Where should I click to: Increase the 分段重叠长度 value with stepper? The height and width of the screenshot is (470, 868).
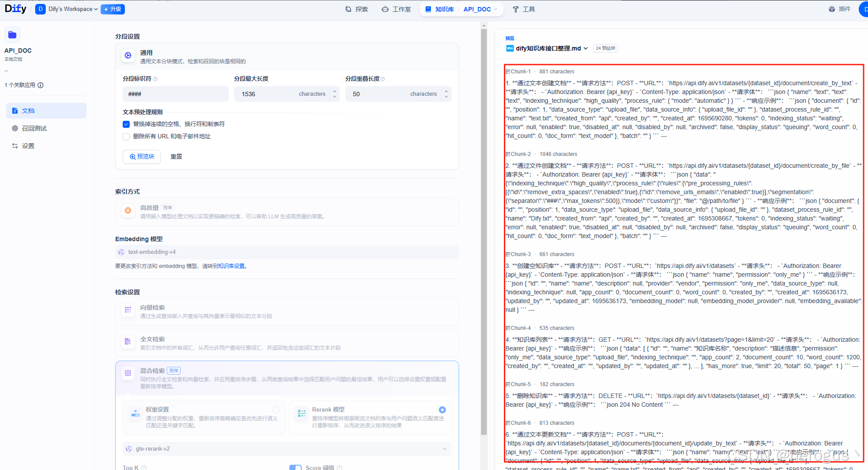coord(446,91)
